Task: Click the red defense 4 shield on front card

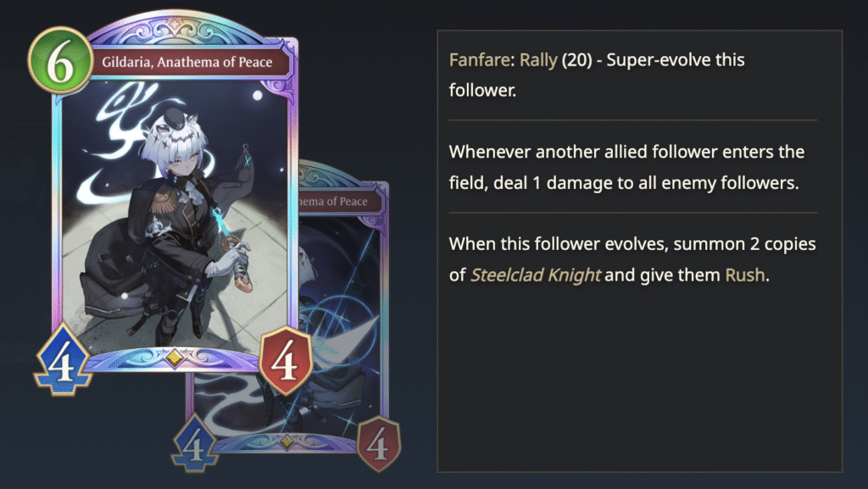Action: [x=286, y=360]
